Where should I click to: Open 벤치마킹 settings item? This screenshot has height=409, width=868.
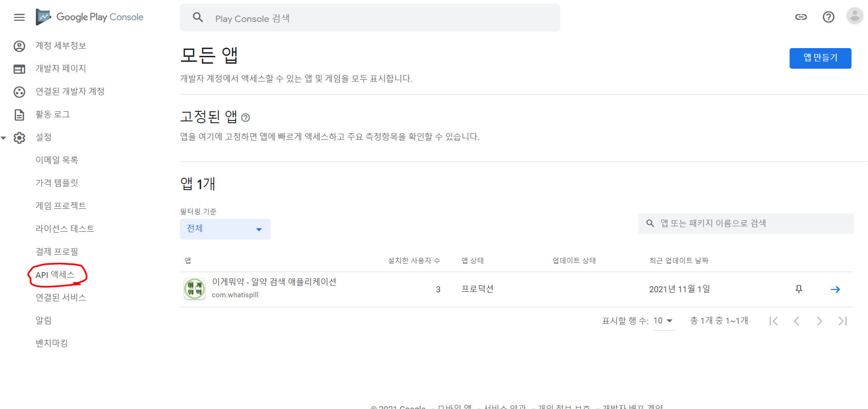point(52,343)
